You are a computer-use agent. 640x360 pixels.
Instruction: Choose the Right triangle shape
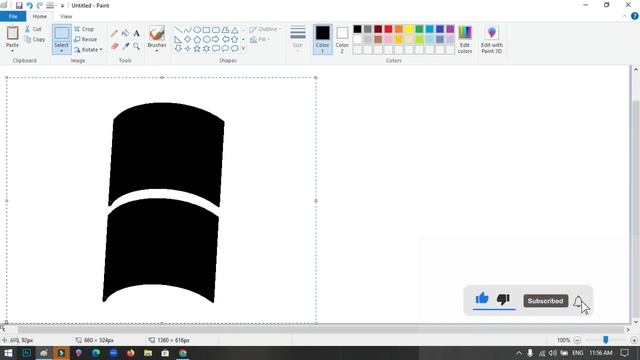(x=178, y=40)
